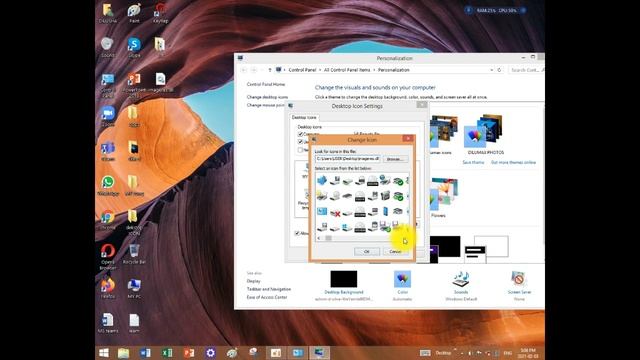Select the Windows logo drive icon in bottom row
The image size is (640, 360).
click(347, 227)
